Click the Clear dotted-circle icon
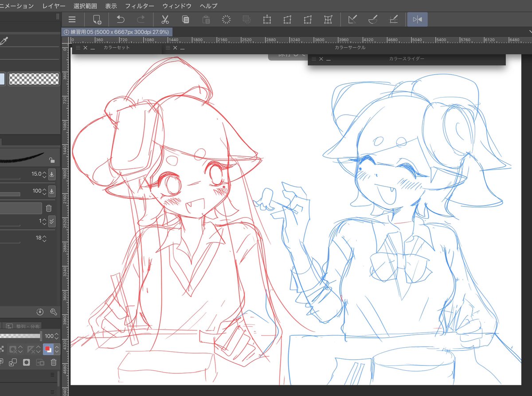Viewport: 532px width, 396px height. (x=227, y=19)
